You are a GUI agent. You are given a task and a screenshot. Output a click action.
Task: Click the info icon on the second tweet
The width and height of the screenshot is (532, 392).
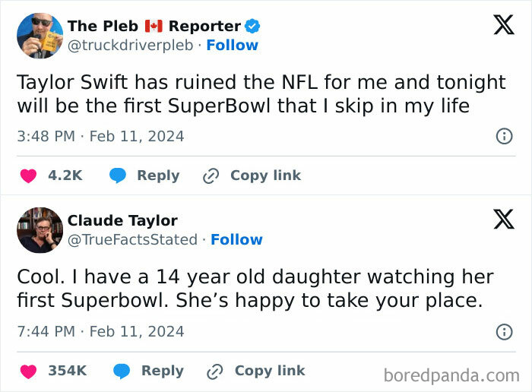point(503,332)
